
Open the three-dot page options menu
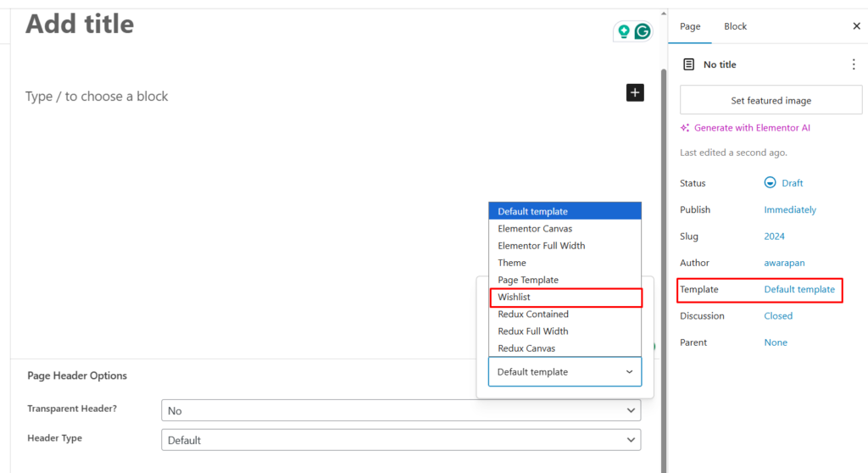pos(853,64)
